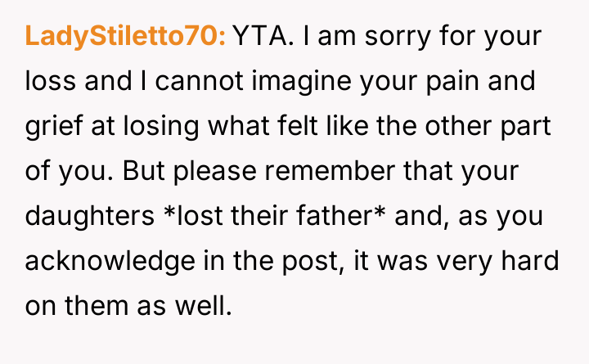Open the LadyStiletto70 username profile link

tap(126, 38)
